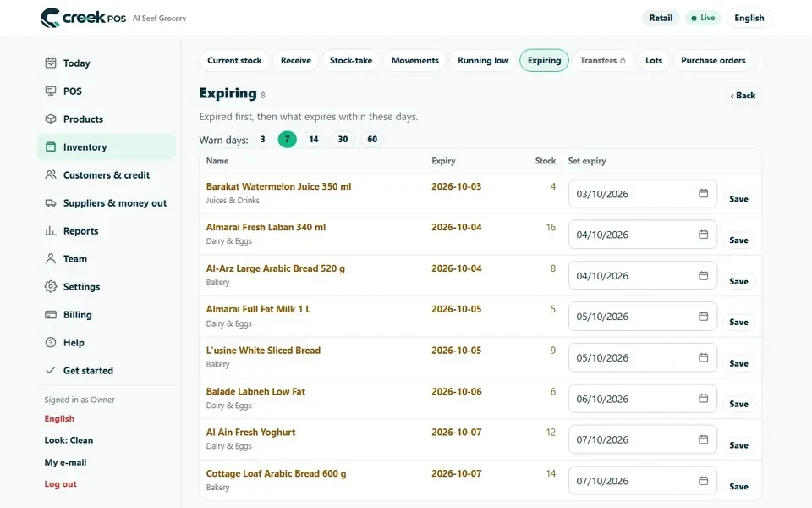This screenshot has height=508, width=812.
Task: Go to the Stock-take tab
Action: coord(351,60)
